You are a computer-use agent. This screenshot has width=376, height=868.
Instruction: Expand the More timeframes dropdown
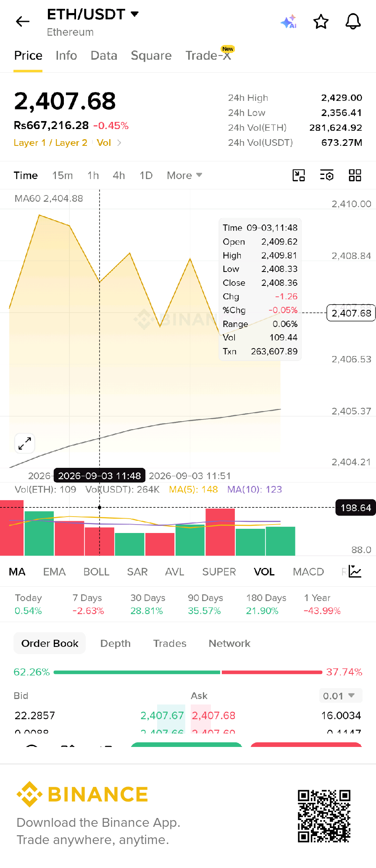[x=184, y=175]
